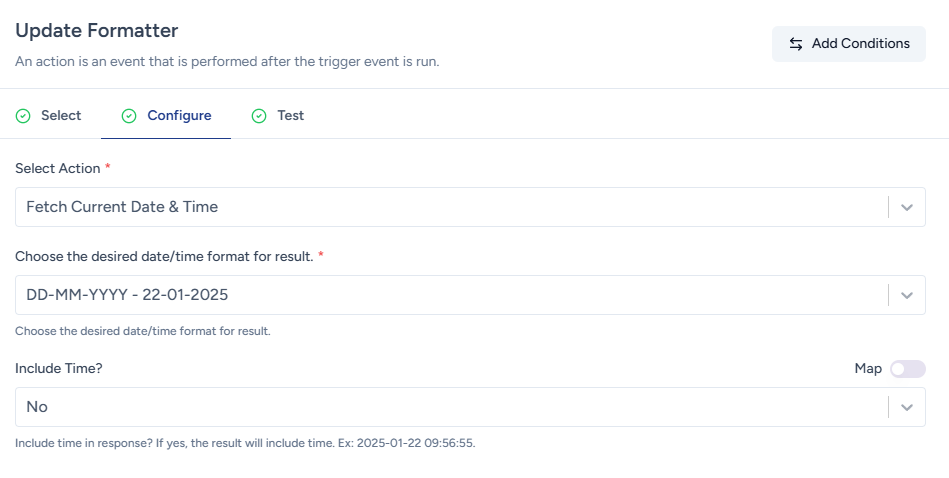Click the Map label text
The image size is (949, 478).
click(868, 369)
